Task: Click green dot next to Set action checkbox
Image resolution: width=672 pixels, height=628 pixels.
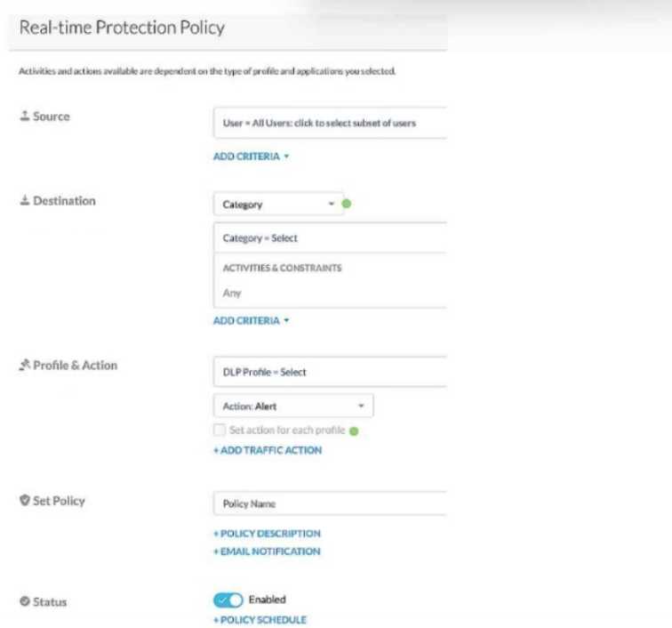Action: click(x=354, y=431)
